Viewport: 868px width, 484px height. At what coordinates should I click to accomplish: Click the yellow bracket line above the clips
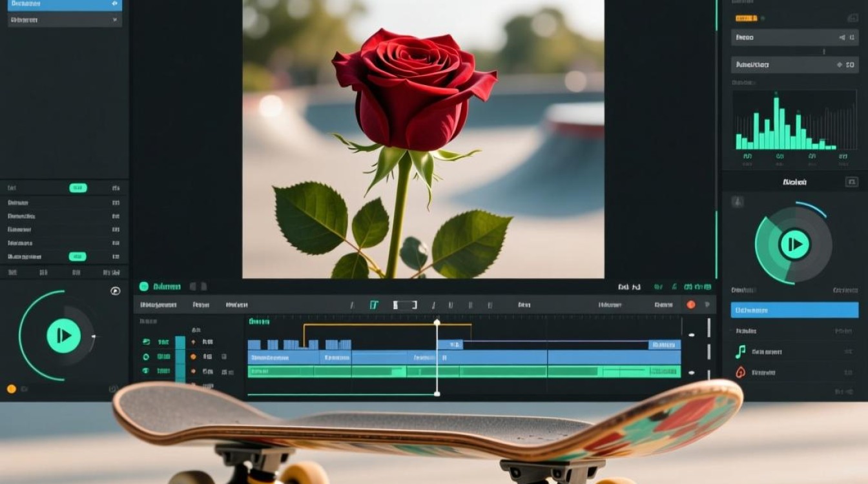(387, 325)
